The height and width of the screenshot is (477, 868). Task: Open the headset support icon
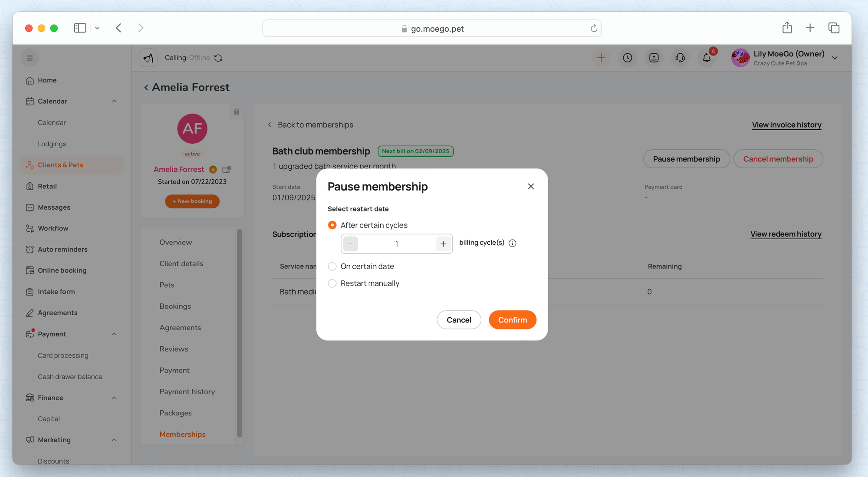click(680, 58)
